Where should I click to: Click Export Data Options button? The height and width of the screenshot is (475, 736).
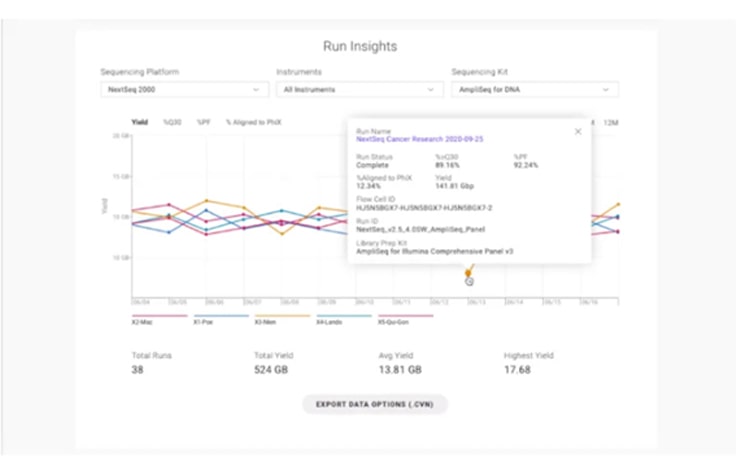(x=374, y=404)
